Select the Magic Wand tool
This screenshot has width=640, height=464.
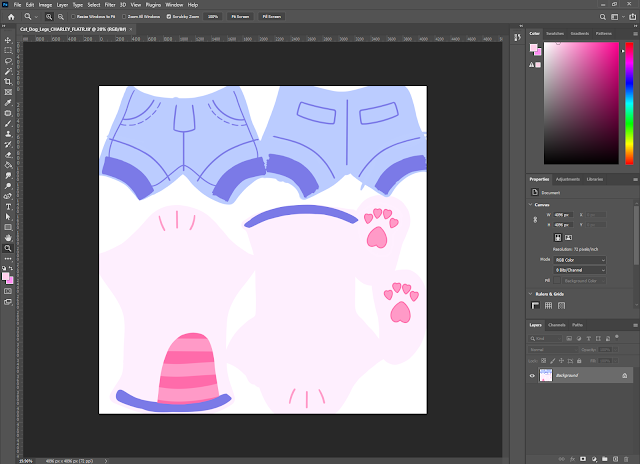(8, 71)
